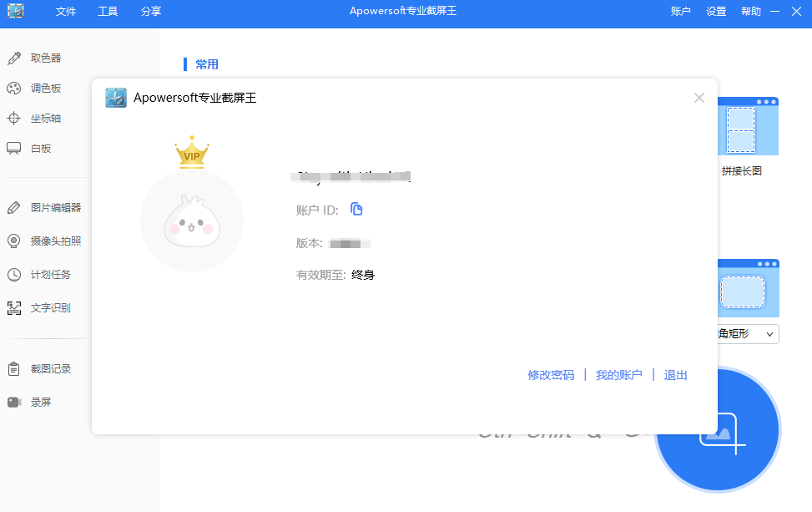Click the user avatar picture in the dialog

click(192, 221)
